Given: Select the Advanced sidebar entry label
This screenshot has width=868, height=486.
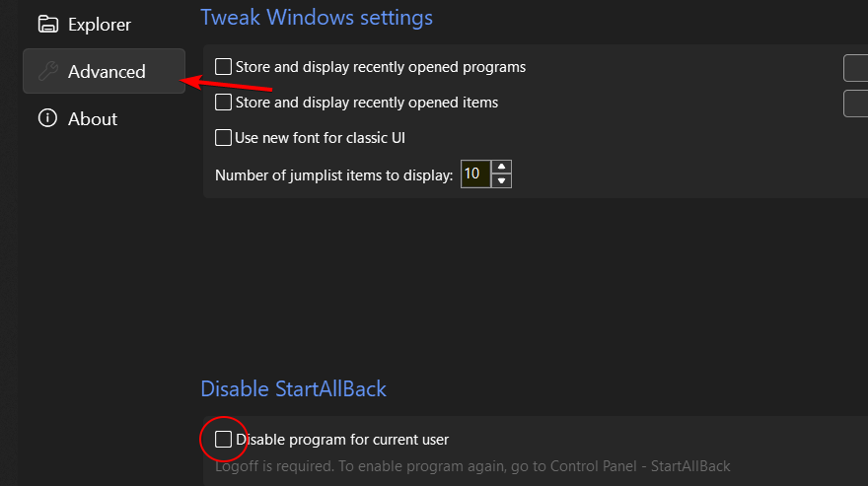Looking at the screenshot, I should tap(107, 71).
